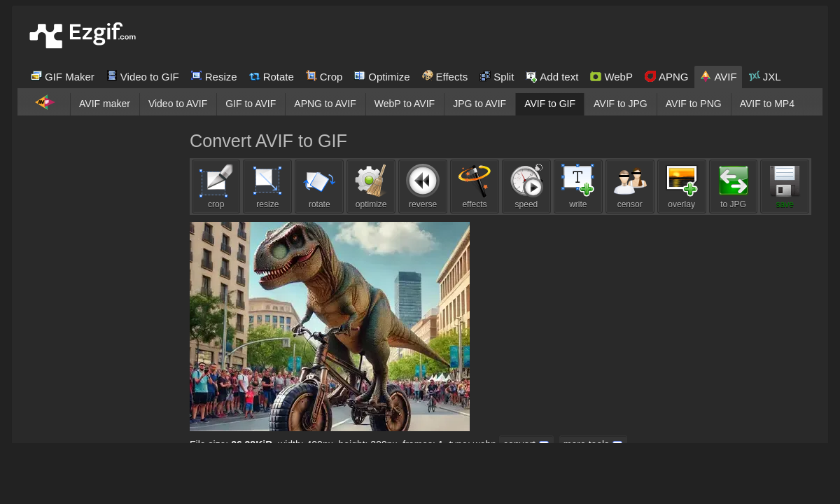This screenshot has width=840, height=504.
Task: Select the resize tool icon
Action: pyautogui.click(x=267, y=181)
